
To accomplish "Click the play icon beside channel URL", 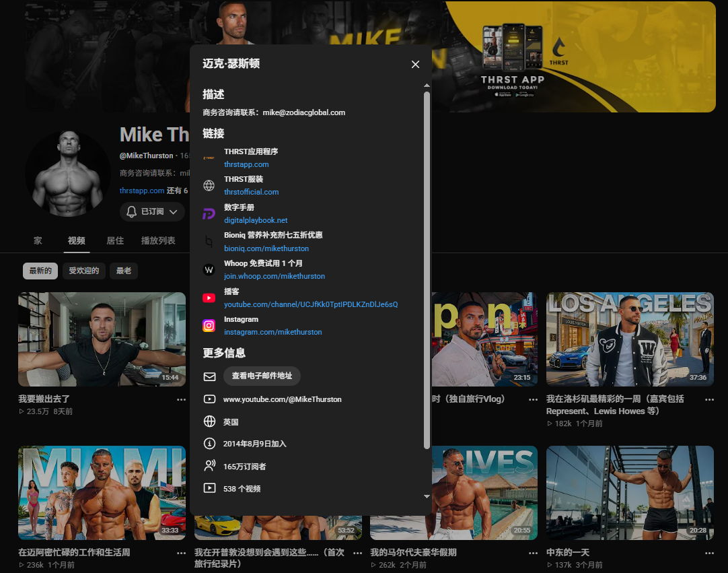I will (209, 399).
